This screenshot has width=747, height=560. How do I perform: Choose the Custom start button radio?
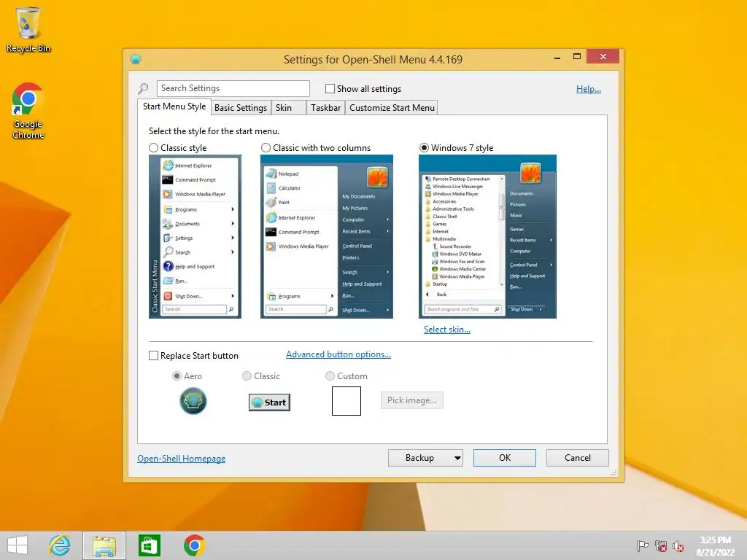330,376
